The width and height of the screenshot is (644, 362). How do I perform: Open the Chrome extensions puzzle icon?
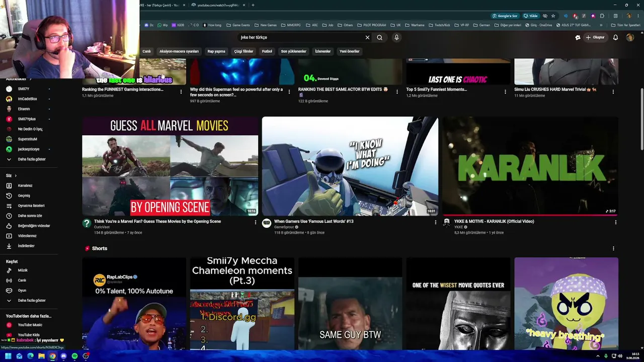(602, 16)
